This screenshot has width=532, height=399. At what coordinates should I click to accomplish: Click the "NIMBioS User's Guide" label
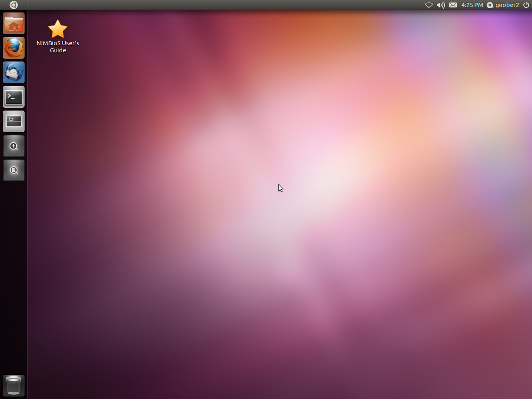(58, 47)
